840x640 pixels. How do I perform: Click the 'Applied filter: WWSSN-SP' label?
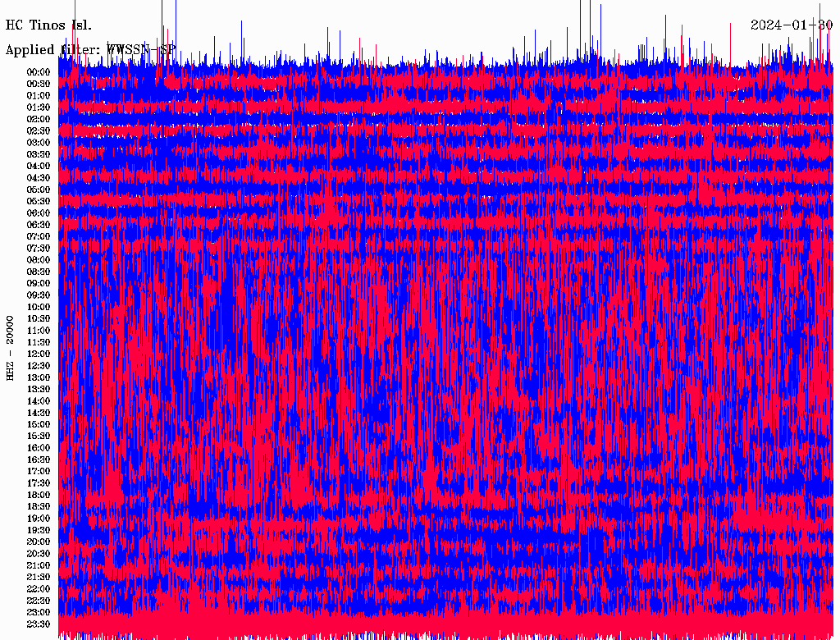90,50
